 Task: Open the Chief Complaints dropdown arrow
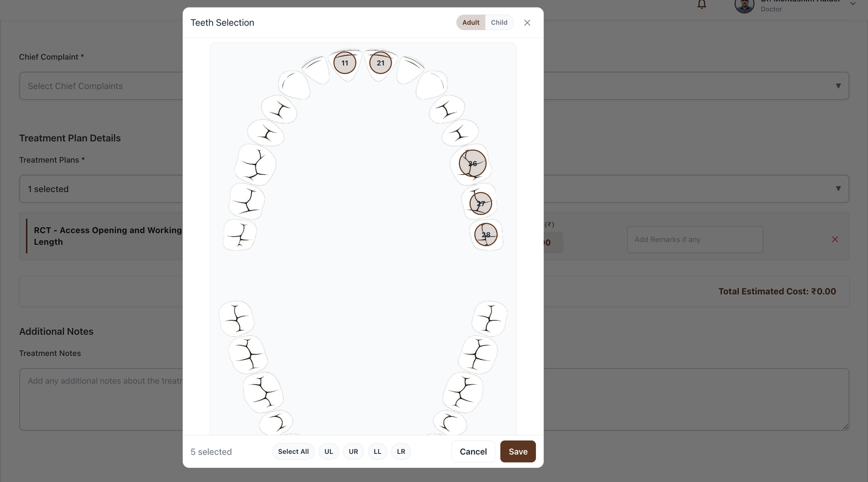[838, 86]
